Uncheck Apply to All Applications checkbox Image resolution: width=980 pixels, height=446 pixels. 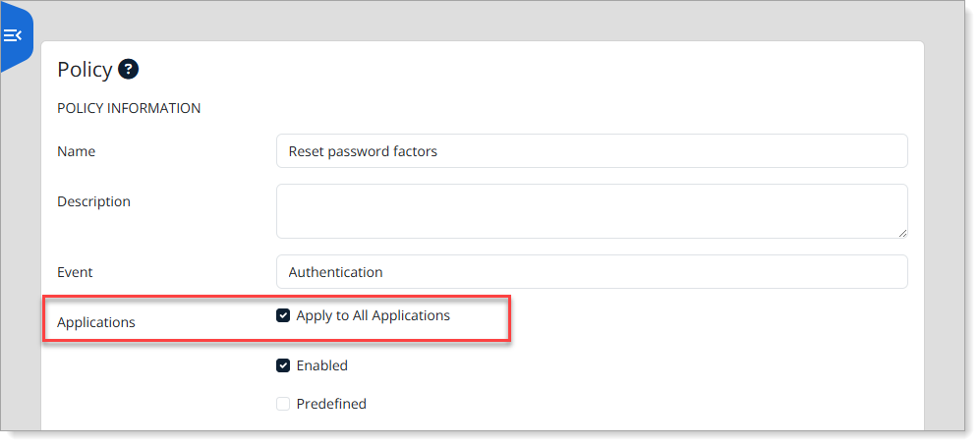[283, 315]
